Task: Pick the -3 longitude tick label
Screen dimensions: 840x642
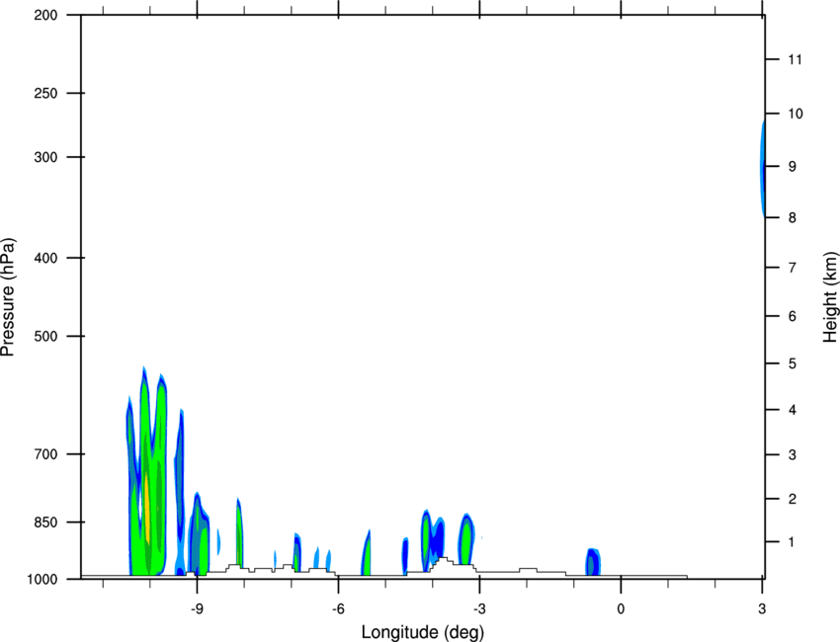Action: (479, 609)
